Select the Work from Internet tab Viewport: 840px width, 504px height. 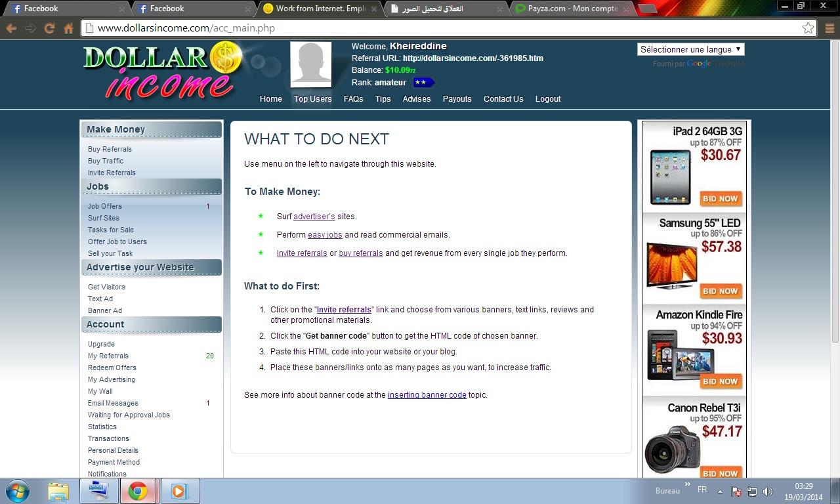pos(318,9)
